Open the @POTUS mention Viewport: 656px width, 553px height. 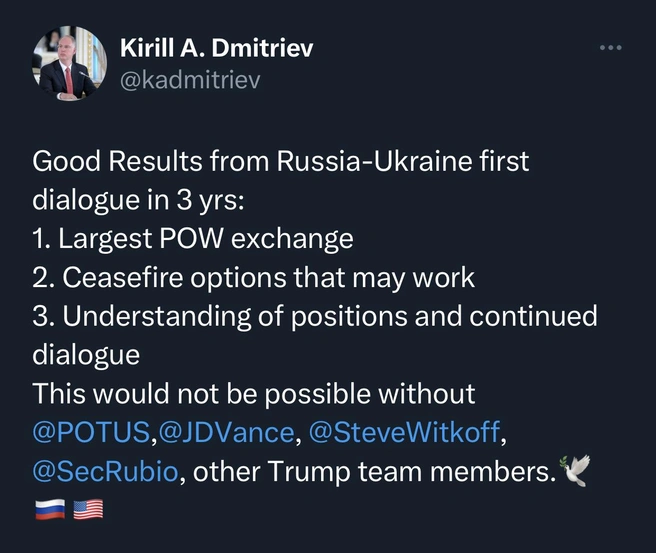tap(91, 432)
